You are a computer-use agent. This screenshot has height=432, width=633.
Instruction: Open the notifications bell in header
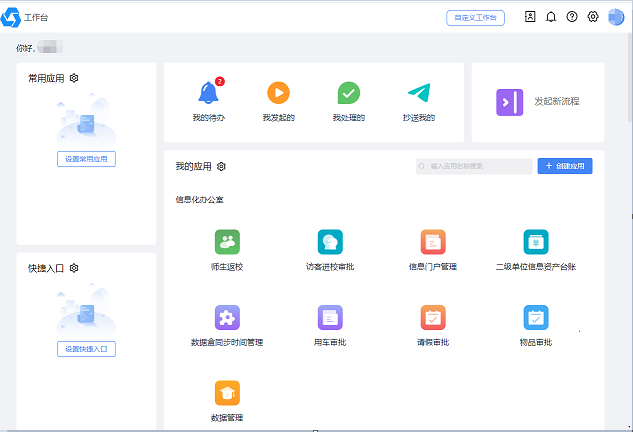[x=551, y=17]
